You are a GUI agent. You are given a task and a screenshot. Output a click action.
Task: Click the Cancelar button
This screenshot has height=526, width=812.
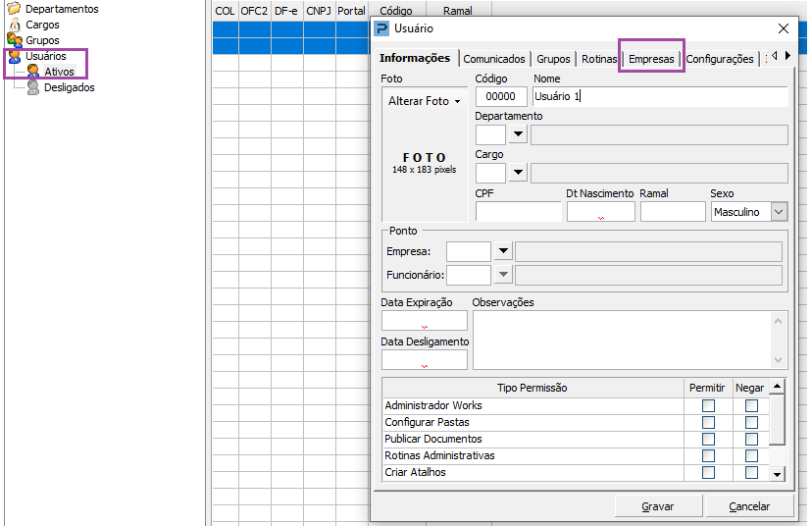pyautogui.click(x=749, y=506)
